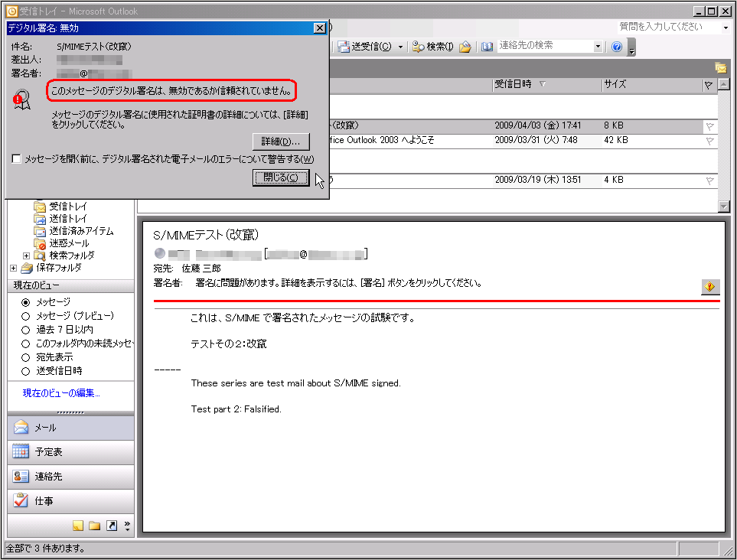This screenshot has width=737, height=560.
Task: Click the shortcuts icon in bottom bar
Action: [x=112, y=526]
